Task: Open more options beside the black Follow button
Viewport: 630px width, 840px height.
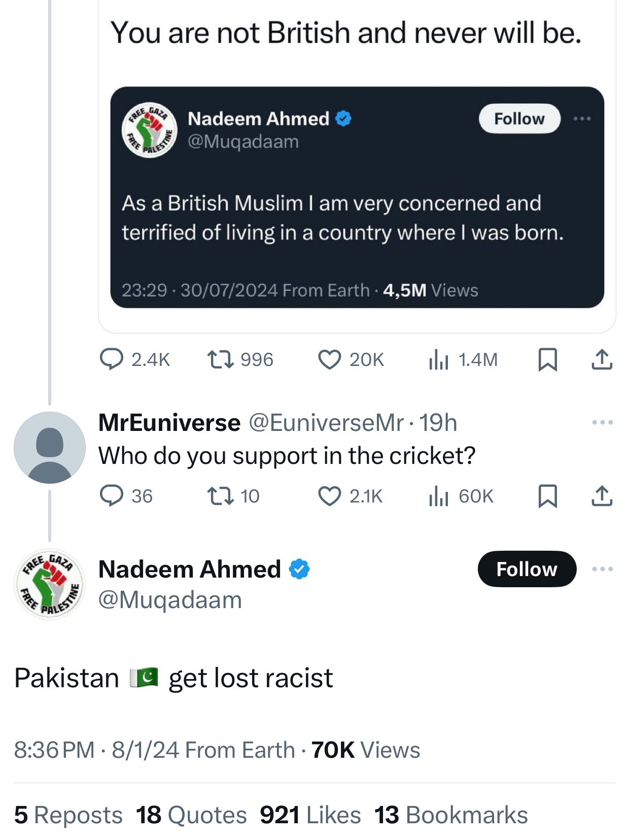Action: (602, 569)
